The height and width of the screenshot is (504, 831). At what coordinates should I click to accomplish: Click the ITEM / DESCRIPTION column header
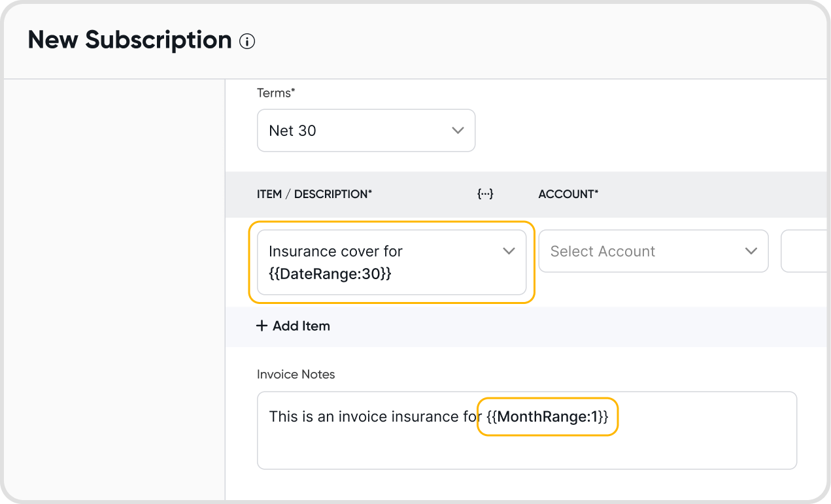point(314,194)
